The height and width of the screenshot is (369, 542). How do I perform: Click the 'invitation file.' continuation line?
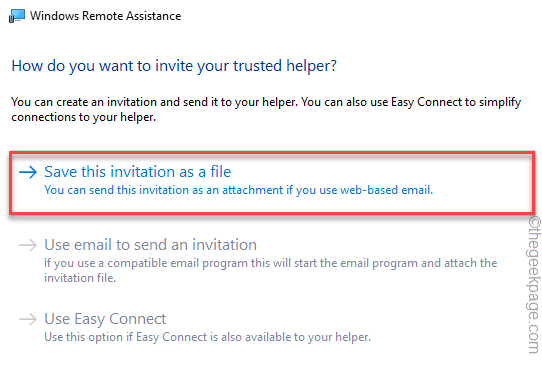click(80, 278)
